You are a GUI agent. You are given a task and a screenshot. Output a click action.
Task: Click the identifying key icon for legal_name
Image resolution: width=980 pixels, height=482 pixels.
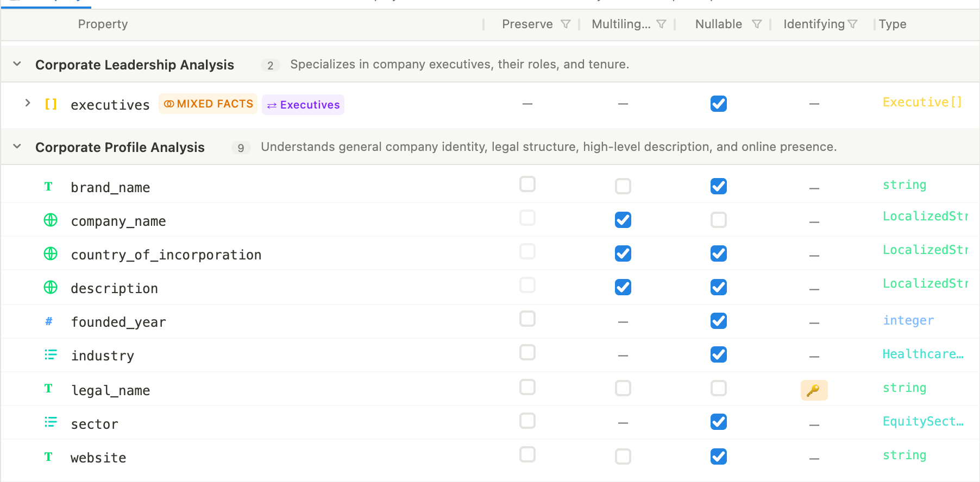click(x=814, y=390)
